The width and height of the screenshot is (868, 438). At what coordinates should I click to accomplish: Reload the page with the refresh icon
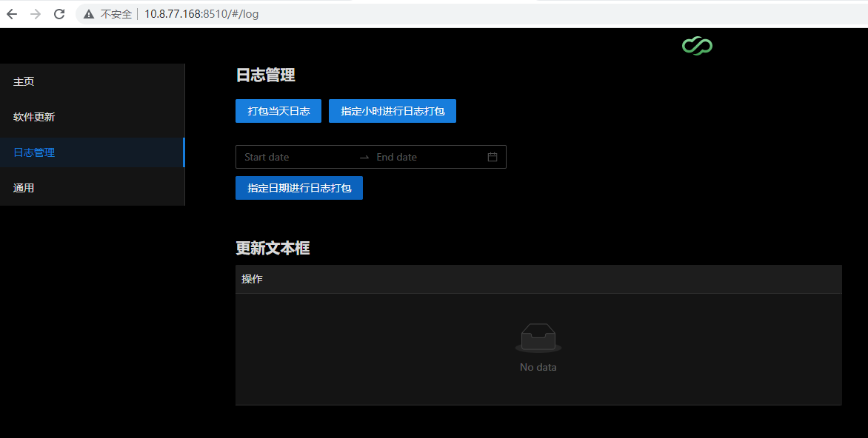coord(59,14)
